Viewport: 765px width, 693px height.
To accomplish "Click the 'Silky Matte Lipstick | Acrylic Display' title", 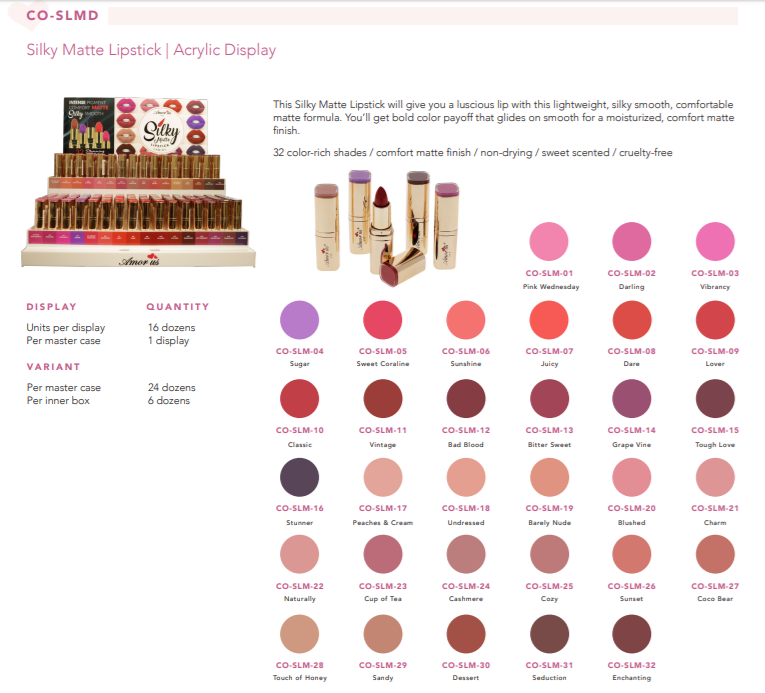I will (x=151, y=50).
